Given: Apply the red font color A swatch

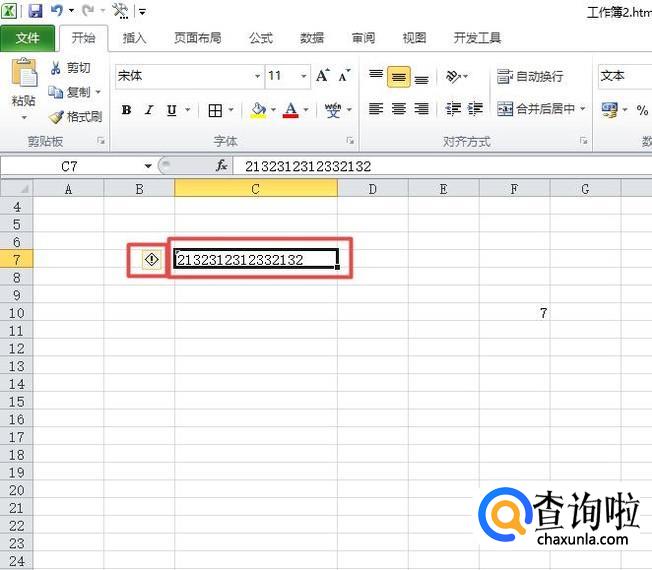Looking at the screenshot, I should point(291,110).
